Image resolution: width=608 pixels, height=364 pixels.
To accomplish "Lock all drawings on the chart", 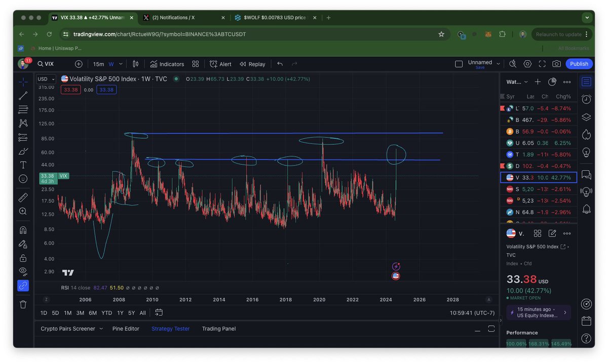I will (23, 259).
